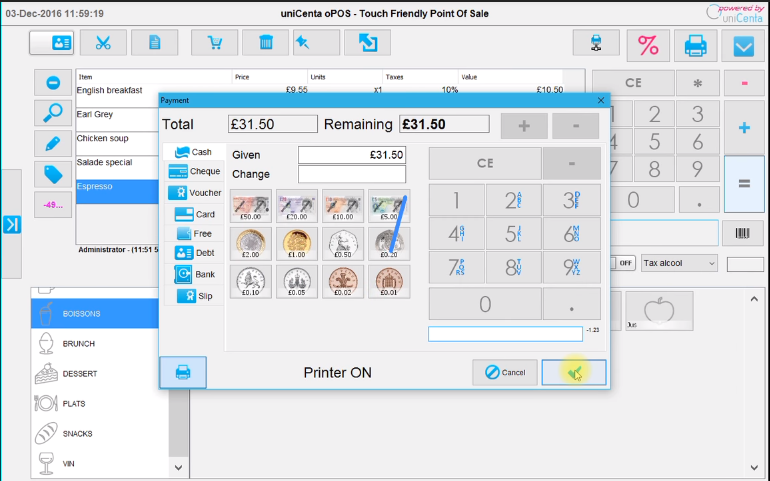
Task: Click the magnifier product search icon
Action: 52,113
